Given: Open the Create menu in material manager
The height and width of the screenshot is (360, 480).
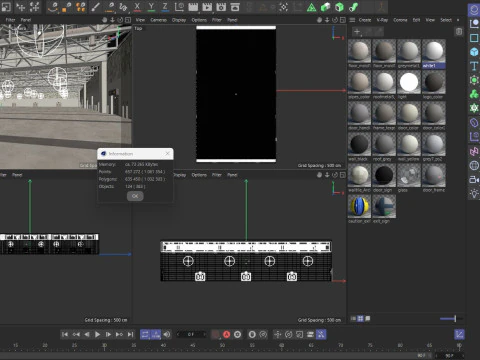Looking at the screenshot, I should coord(365,20).
